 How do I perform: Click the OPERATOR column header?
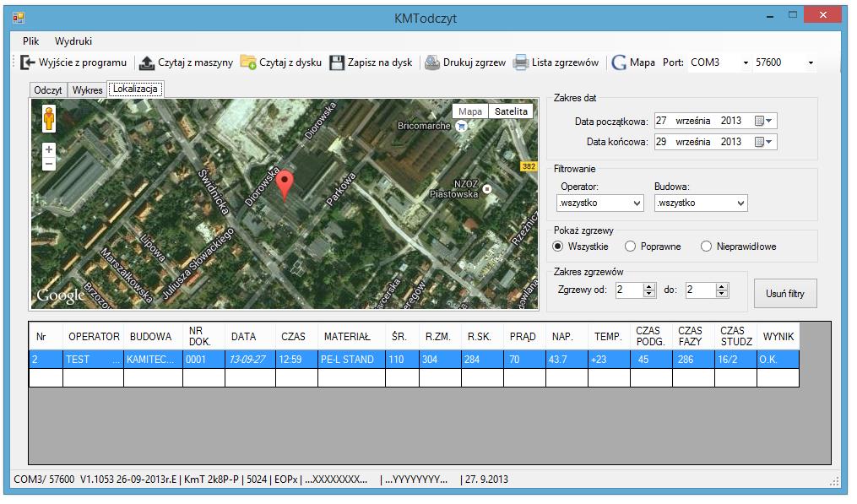tap(94, 337)
